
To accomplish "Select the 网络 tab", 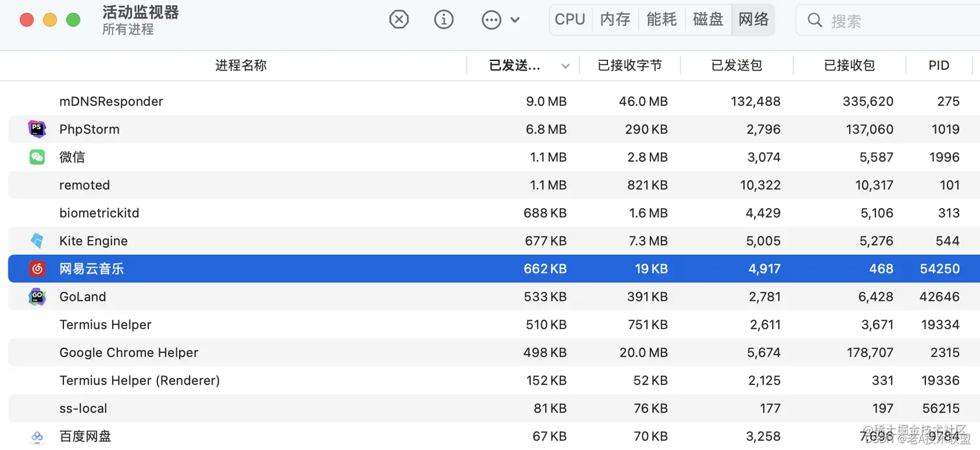I will tap(753, 19).
